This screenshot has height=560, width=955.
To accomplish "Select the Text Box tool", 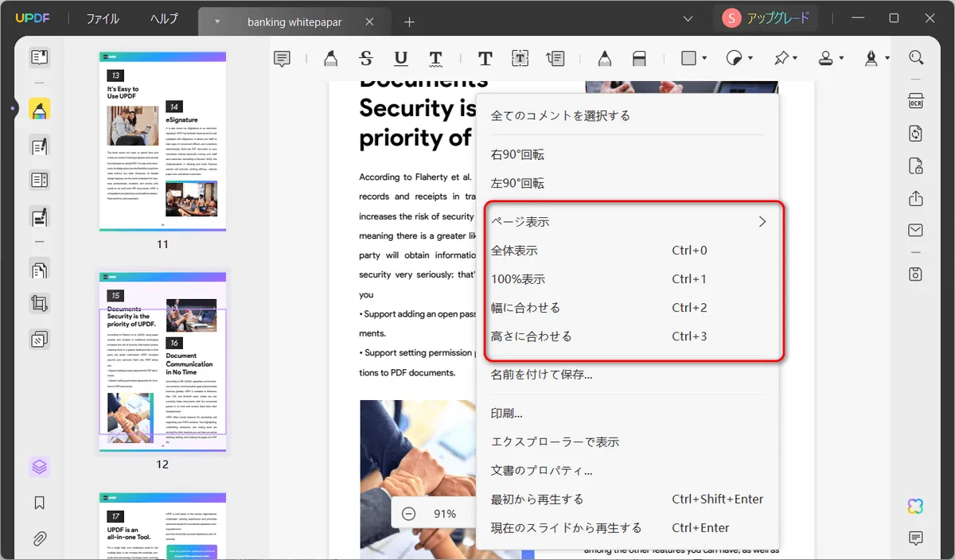I will (x=520, y=58).
